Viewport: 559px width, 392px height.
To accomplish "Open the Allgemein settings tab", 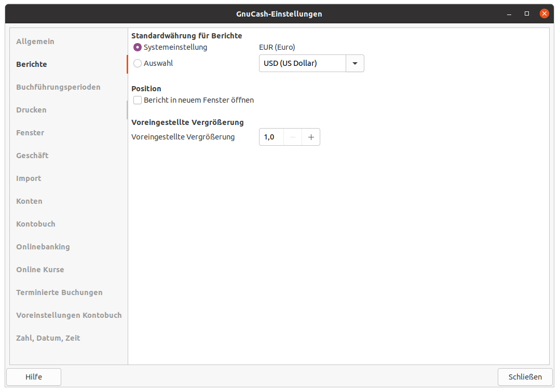I will (35, 41).
